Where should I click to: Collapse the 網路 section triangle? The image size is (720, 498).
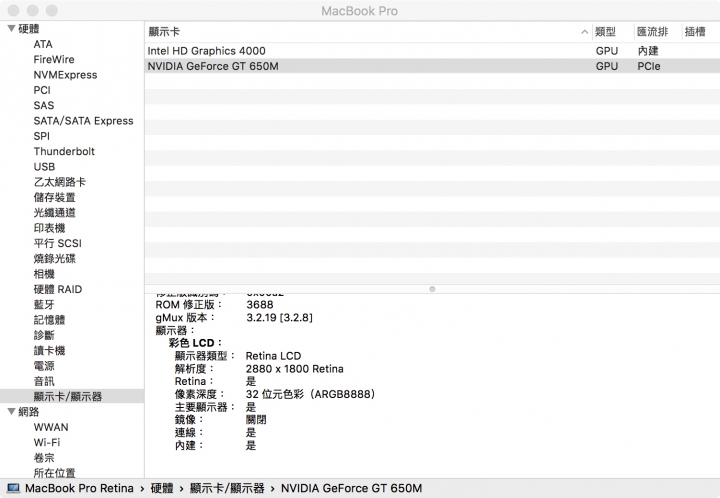click(11, 412)
